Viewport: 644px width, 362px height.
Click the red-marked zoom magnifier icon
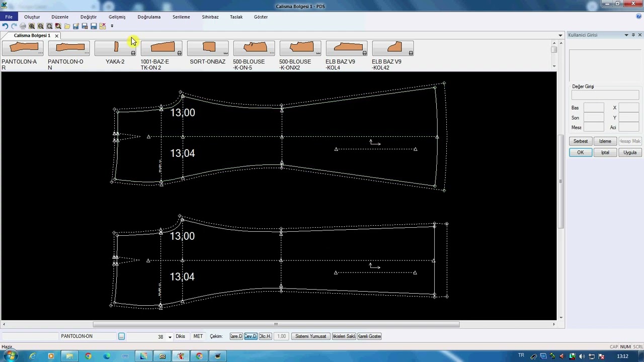click(58, 26)
